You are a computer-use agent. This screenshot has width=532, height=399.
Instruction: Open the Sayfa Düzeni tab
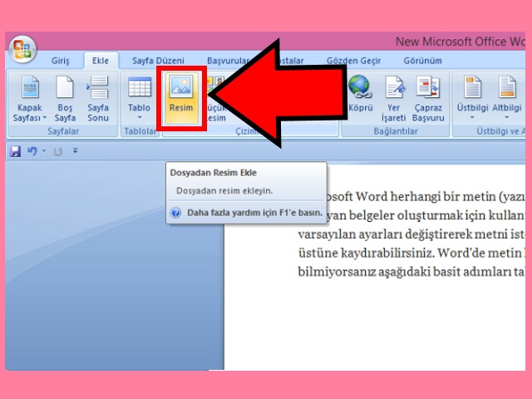coord(158,61)
